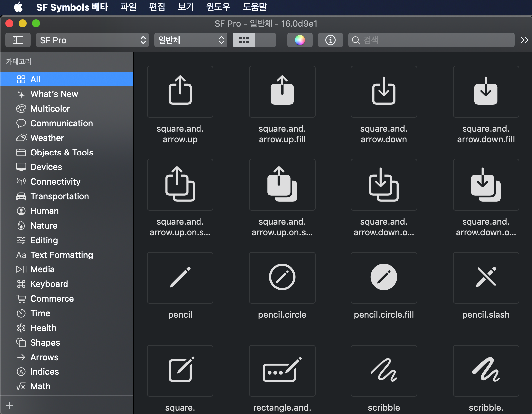
Task: Select the square.and.arrow.up symbol
Action: (180, 92)
